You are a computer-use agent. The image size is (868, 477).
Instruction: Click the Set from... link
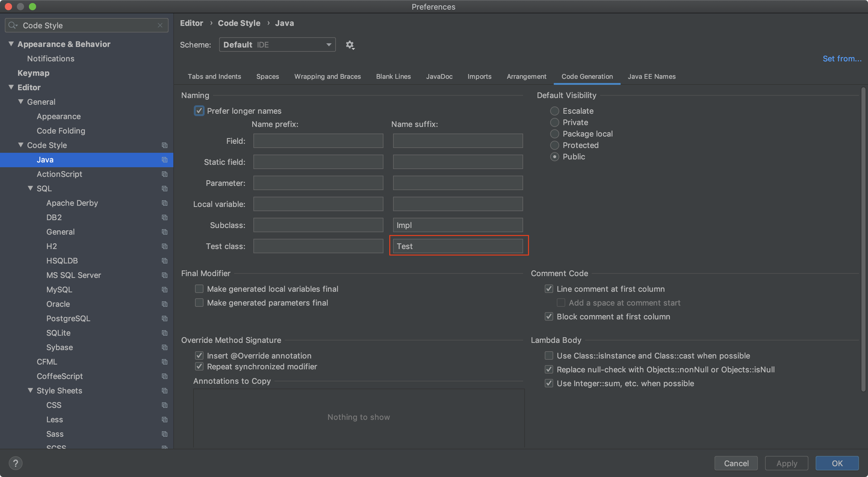pos(842,59)
